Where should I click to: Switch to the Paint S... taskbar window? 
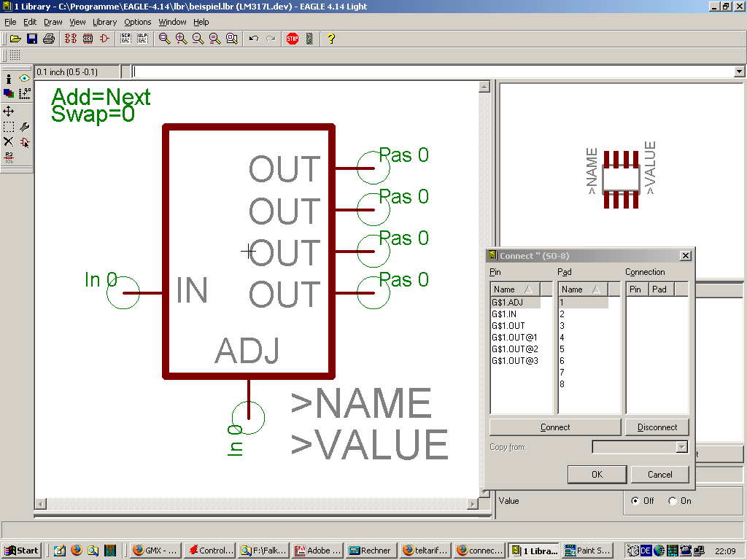[587, 551]
